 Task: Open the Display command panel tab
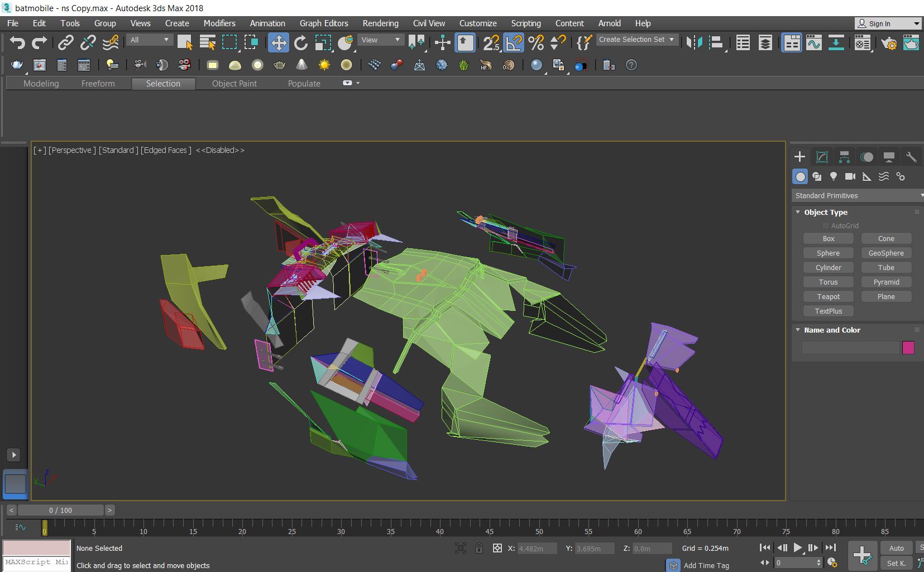[889, 157]
